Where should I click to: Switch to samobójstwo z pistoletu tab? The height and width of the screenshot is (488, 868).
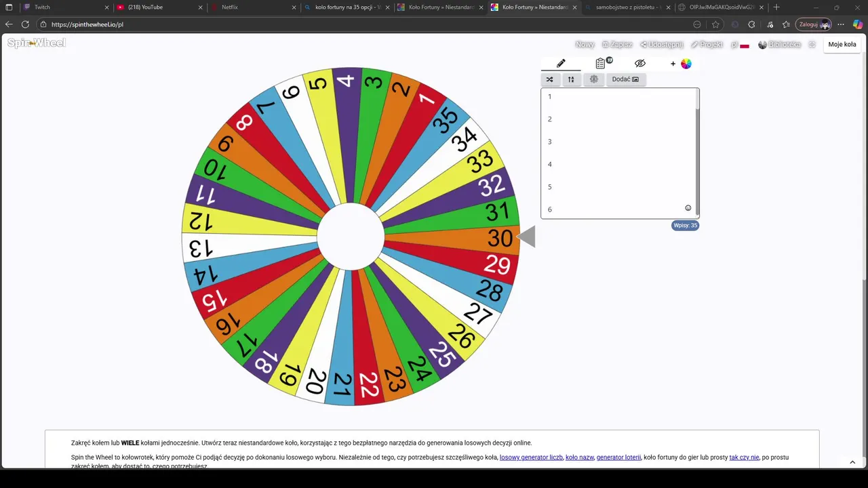pyautogui.click(x=627, y=7)
